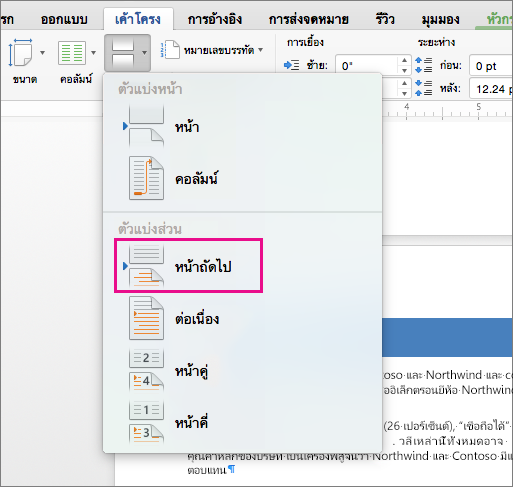Click the pilcrow mark after ตอบแทน
Viewport: 513px width, 487px height.
232,470
